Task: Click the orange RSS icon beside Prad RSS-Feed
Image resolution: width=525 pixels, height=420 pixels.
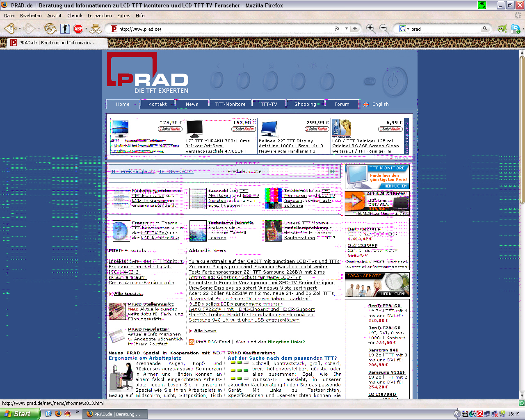Action: point(192,342)
